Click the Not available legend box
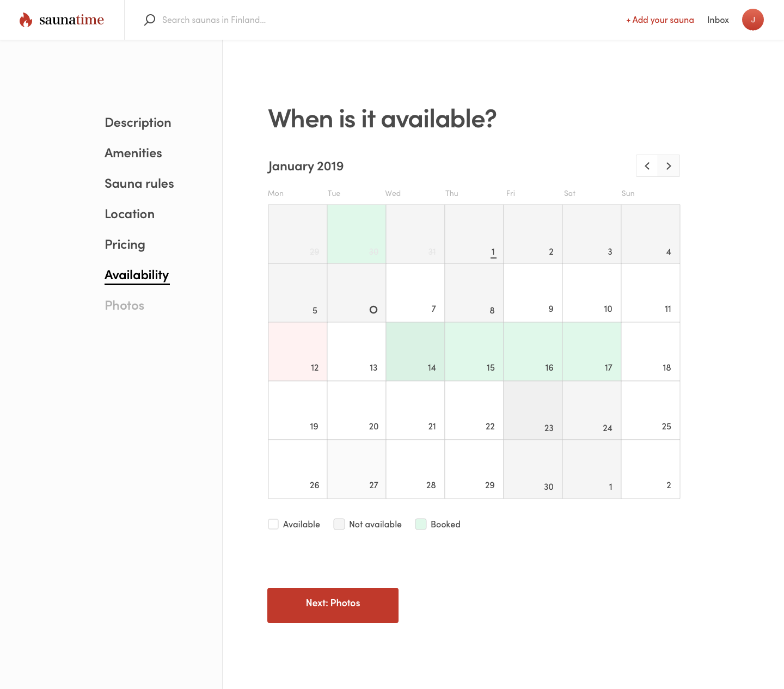 [x=339, y=524]
